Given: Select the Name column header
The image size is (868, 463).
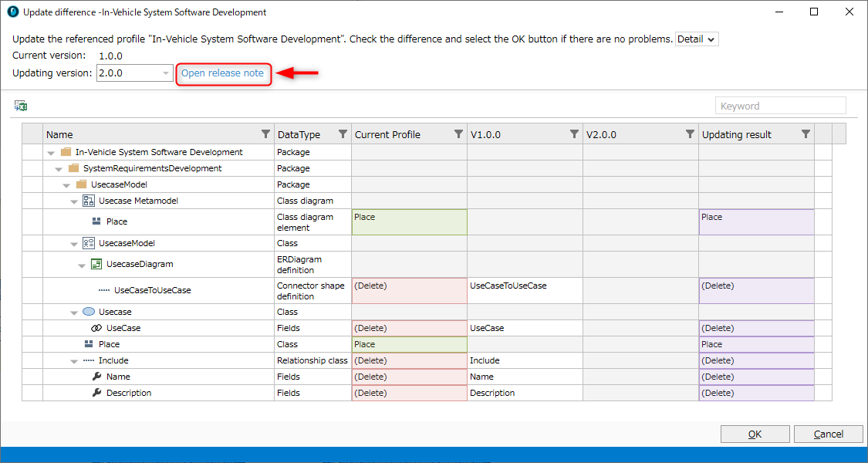Looking at the screenshot, I should pyautogui.click(x=158, y=134).
